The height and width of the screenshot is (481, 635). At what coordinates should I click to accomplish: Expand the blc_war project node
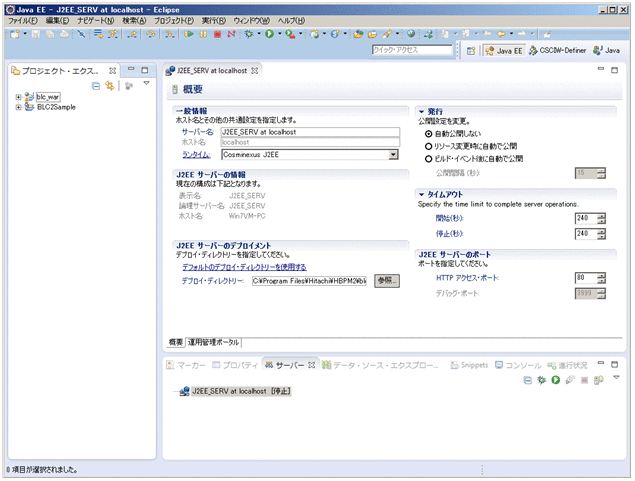(x=18, y=97)
